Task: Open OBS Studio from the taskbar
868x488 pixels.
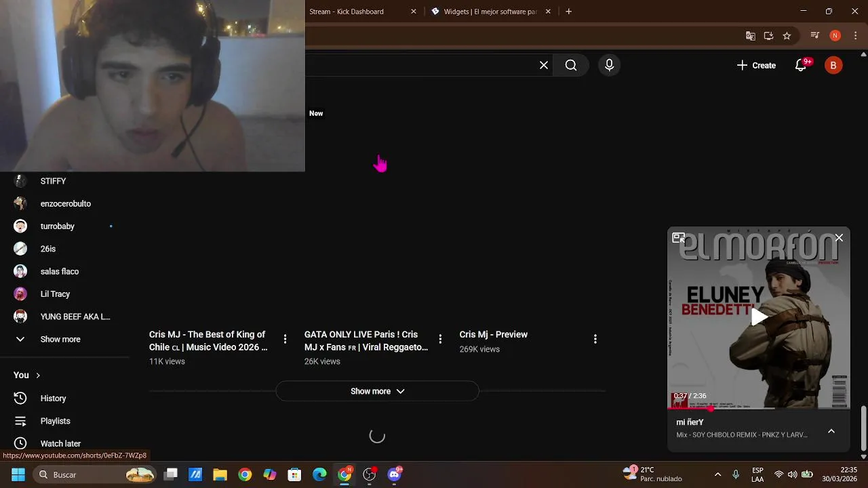Action: tap(369, 474)
